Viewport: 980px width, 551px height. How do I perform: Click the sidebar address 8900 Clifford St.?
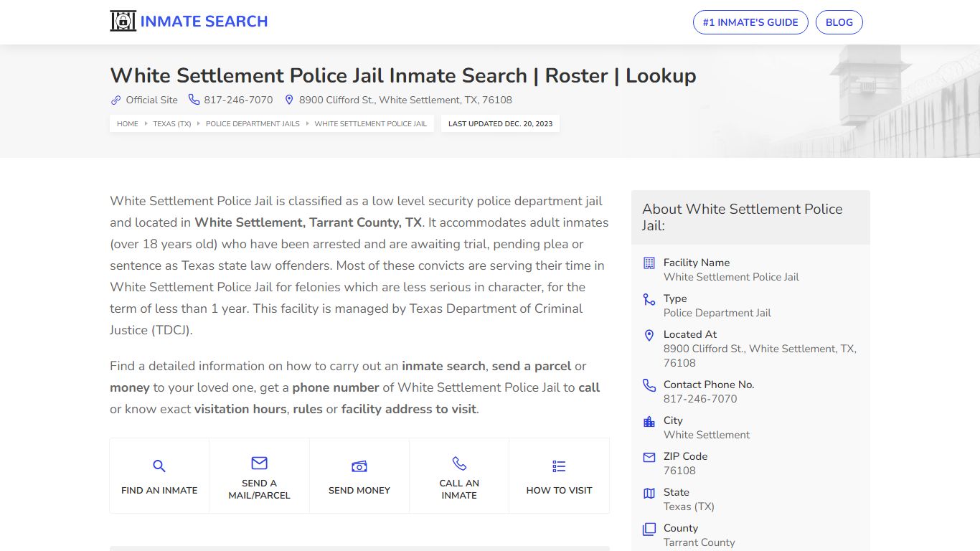(x=760, y=356)
